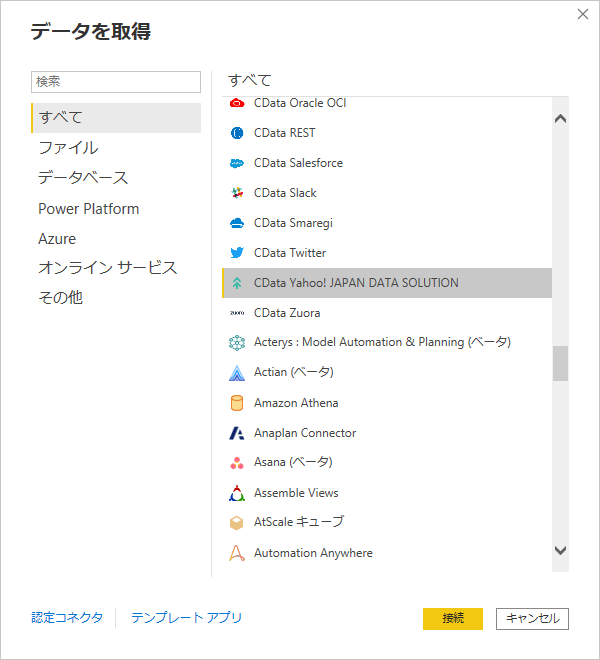Select Actian (ベータ) text

[293, 372]
